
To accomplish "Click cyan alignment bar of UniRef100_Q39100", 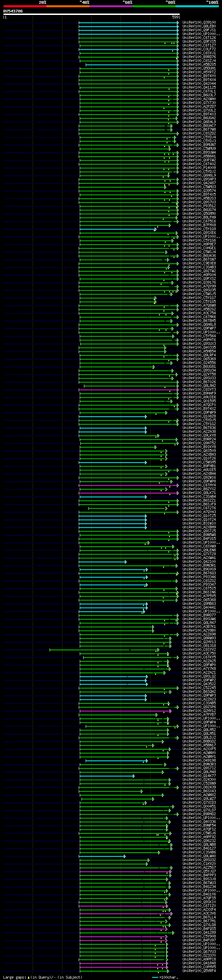I will click(x=129, y=23).
